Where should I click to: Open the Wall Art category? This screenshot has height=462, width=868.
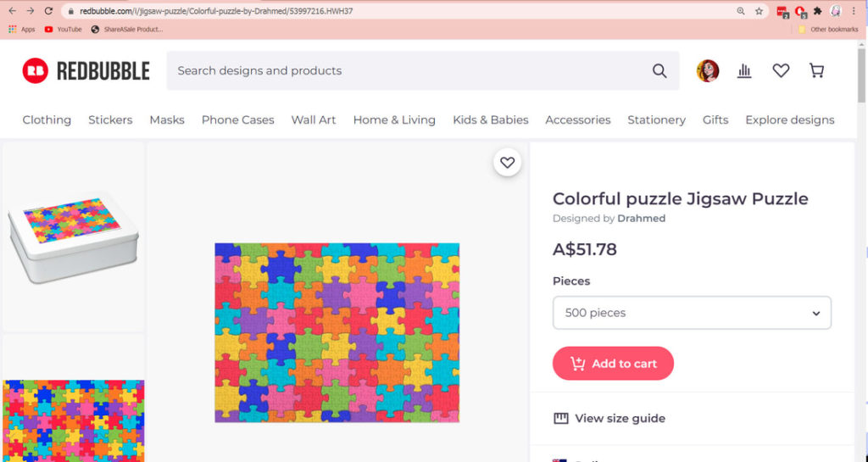[x=314, y=120]
